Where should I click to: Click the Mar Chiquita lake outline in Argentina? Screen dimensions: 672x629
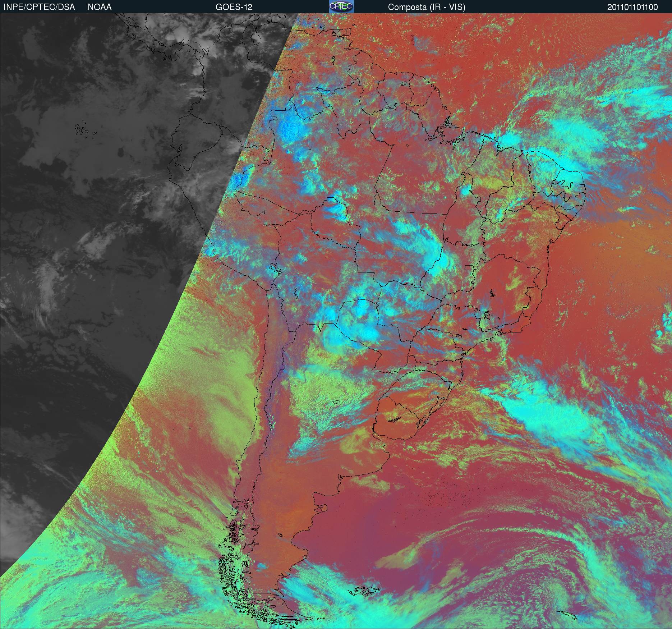(335, 403)
